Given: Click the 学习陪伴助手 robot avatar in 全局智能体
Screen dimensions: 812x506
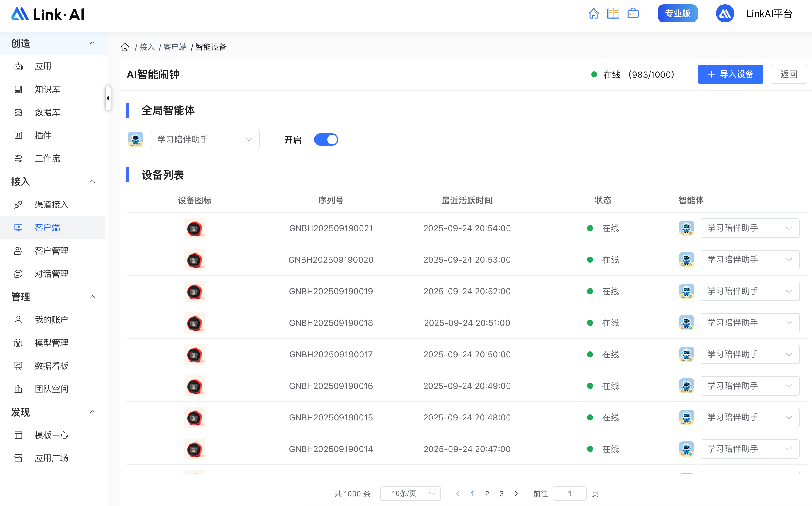Looking at the screenshot, I should 135,140.
